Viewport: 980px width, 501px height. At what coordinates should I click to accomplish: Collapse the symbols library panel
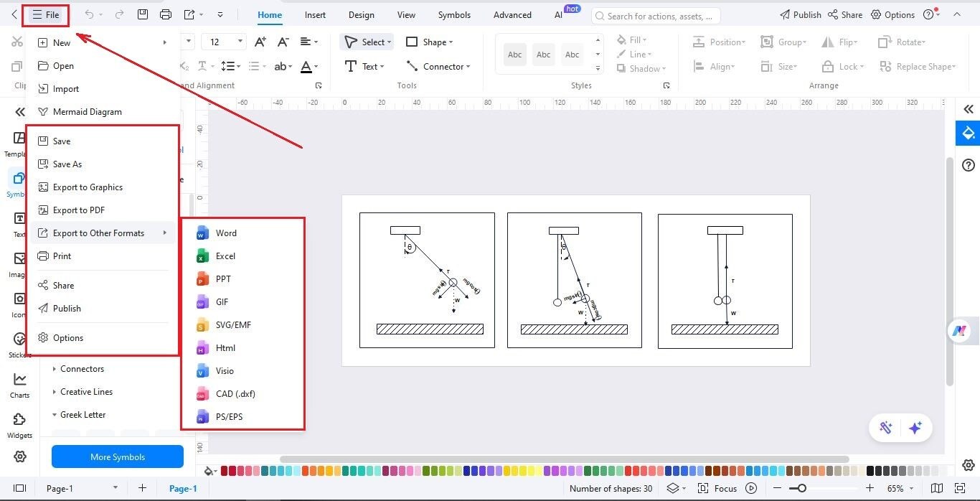[x=20, y=111]
